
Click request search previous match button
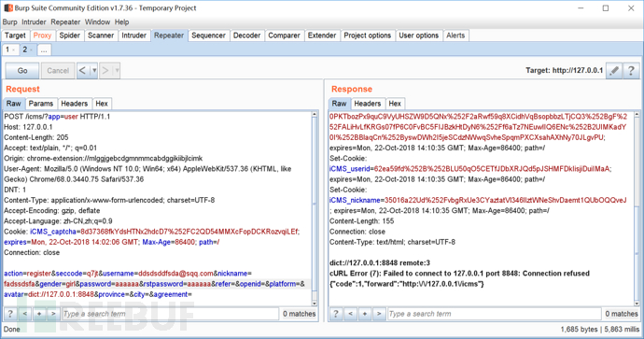pyautogui.click(x=24, y=314)
